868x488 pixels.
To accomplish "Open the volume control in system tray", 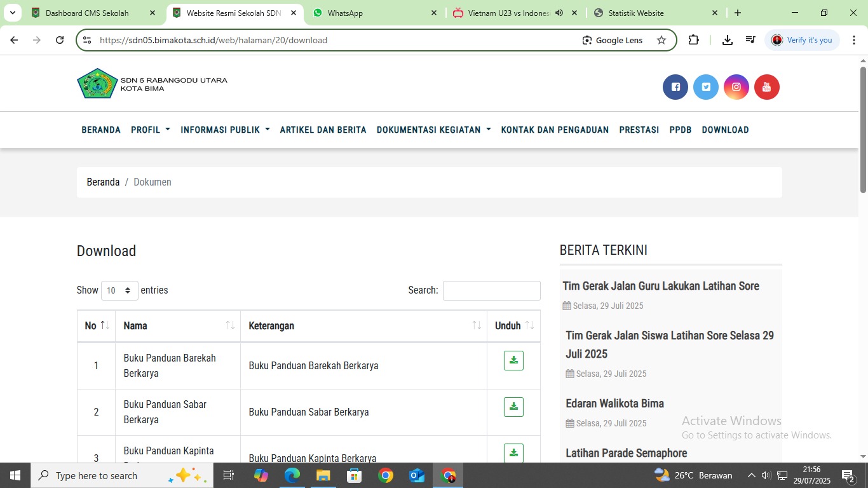I will coord(766,475).
